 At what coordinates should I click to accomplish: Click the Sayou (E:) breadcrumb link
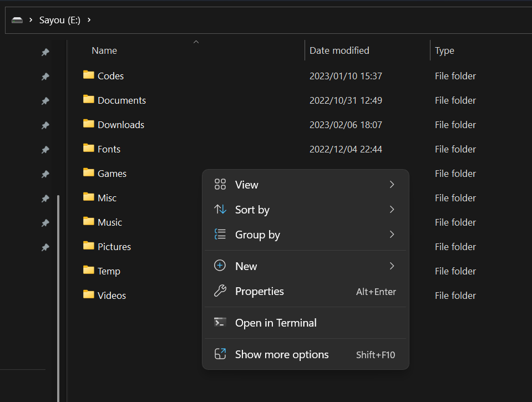pos(59,19)
